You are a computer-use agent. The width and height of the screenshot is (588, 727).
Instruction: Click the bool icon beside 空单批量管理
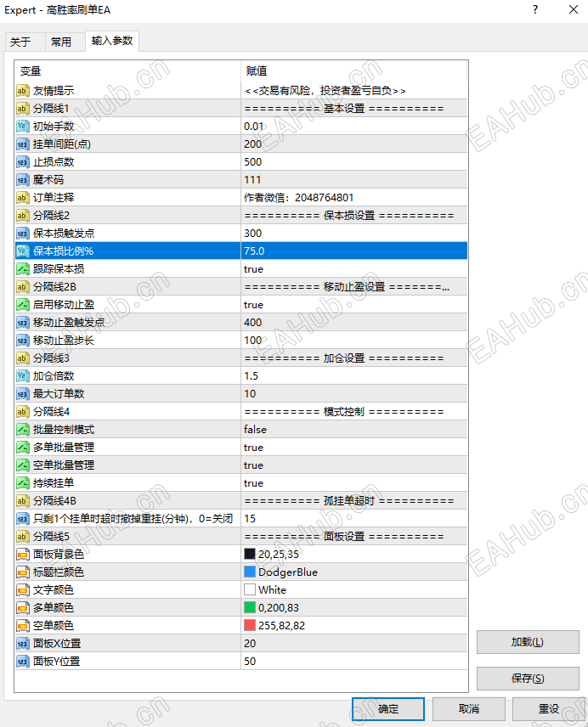(22, 465)
